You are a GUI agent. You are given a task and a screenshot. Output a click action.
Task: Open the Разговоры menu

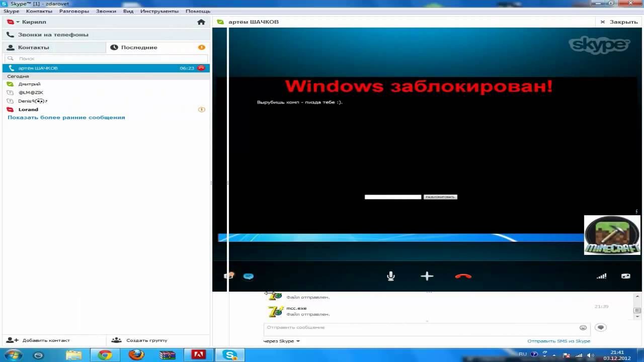[x=74, y=11]
